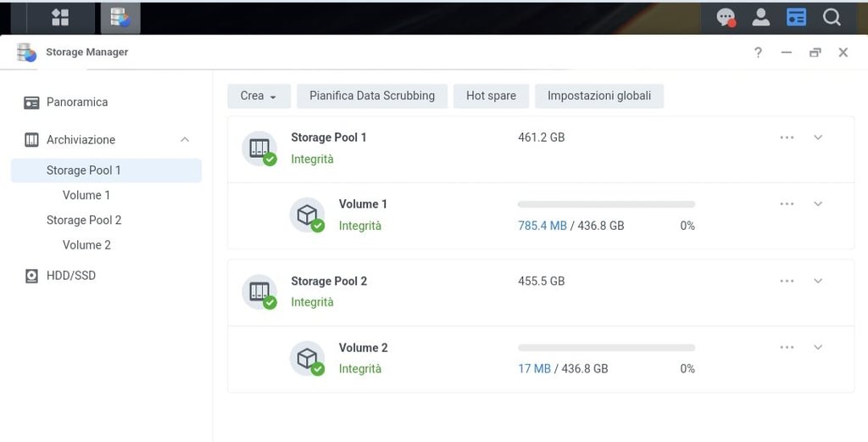Click Storage Manager icon in taskbar
Image resolution: width=868 pixels, height=442 pixels.
(x=120, y=18)
